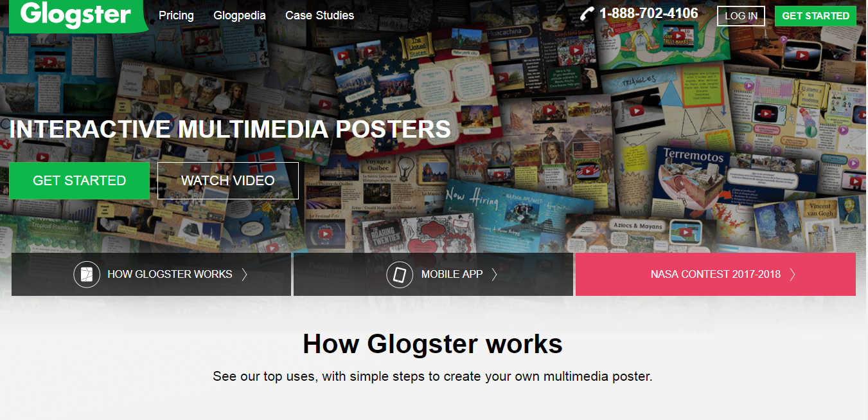This screenshot has width=868, height=420.
Task: Click the large green GET STARTED button
Action: coord(79,181)
